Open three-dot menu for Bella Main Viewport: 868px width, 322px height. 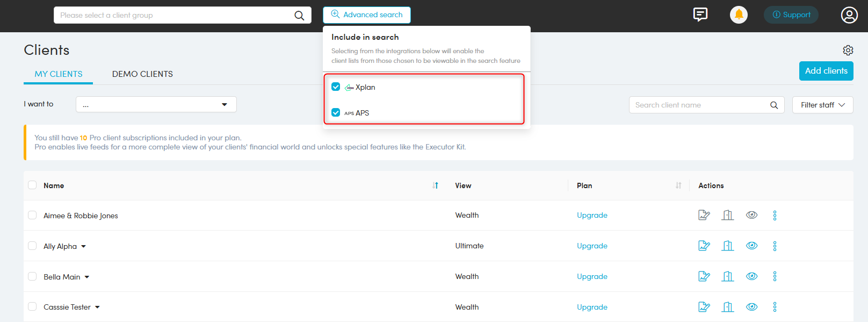775,276
